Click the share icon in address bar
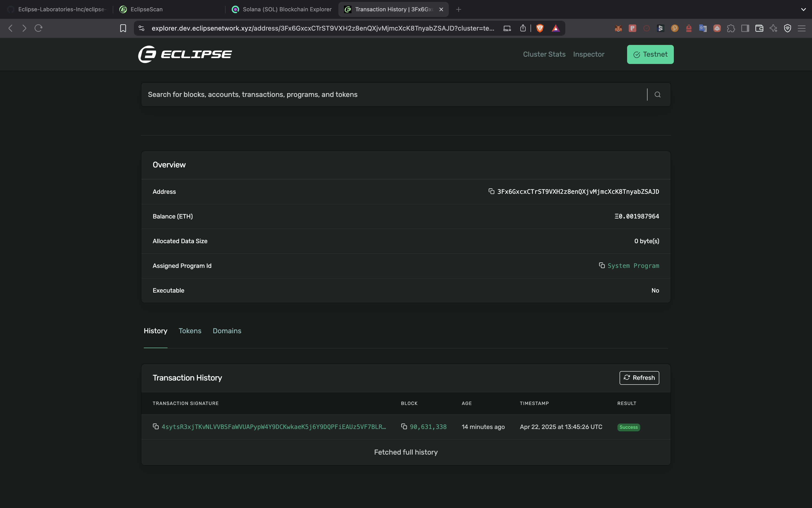This screenshot has width=812, height=508. (x=523, y=28)
